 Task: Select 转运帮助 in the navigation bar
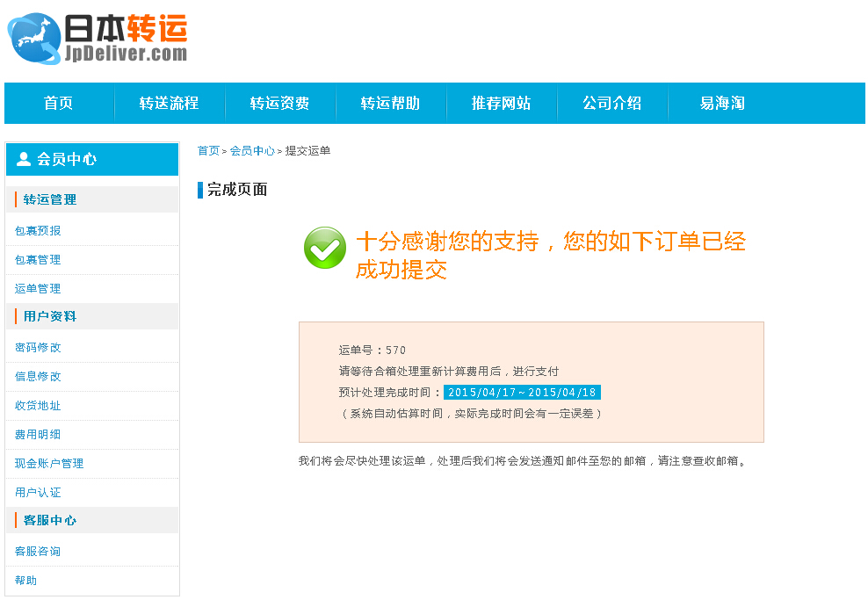tap(390, 103)
